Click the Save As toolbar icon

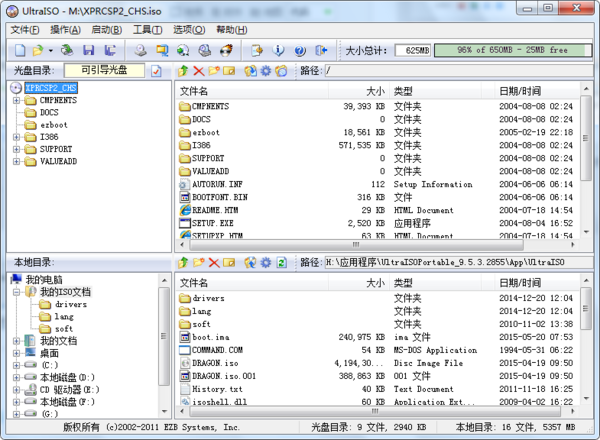coord(110,50)
